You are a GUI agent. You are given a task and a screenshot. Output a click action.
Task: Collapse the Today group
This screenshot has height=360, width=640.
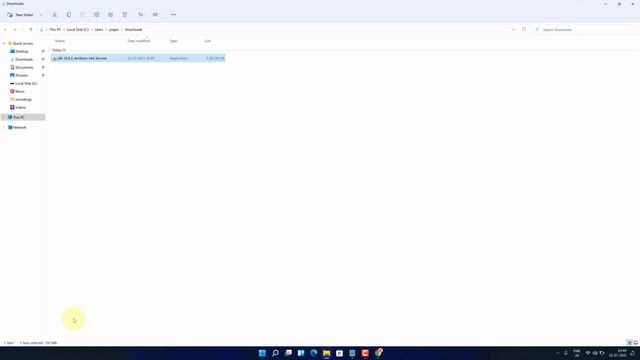click(50, 50)
